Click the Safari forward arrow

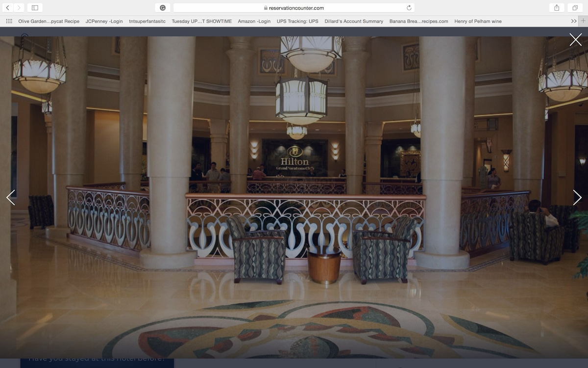(x=19, y=8)
